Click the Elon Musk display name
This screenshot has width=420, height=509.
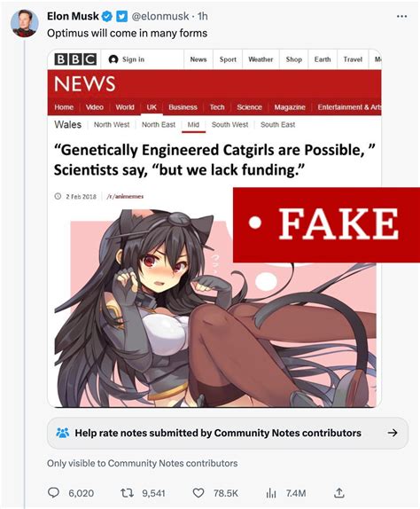(x=73, y=16)
